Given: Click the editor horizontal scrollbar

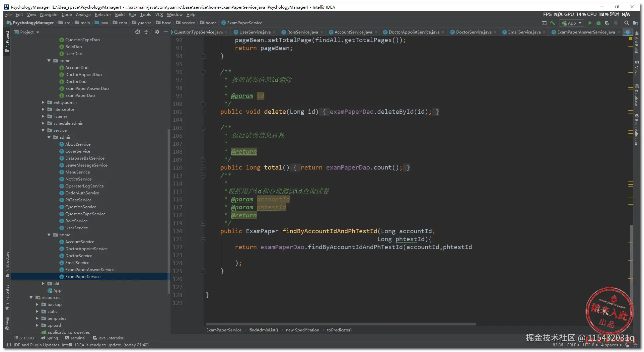Looking at the screenshot, I should [x=341, y=324].
